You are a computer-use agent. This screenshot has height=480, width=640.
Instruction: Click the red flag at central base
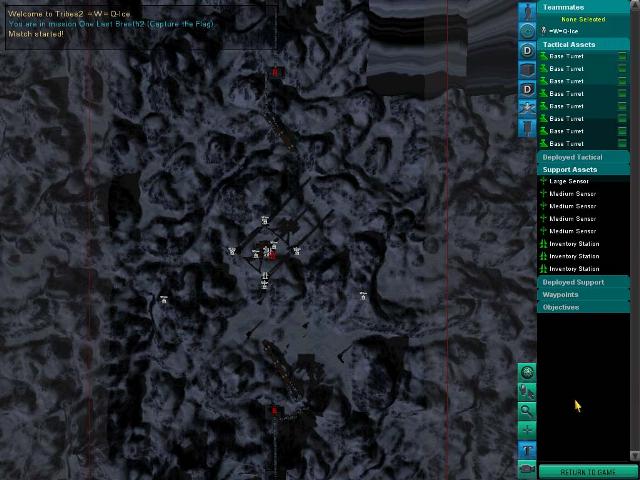click(x=273, y=255)
